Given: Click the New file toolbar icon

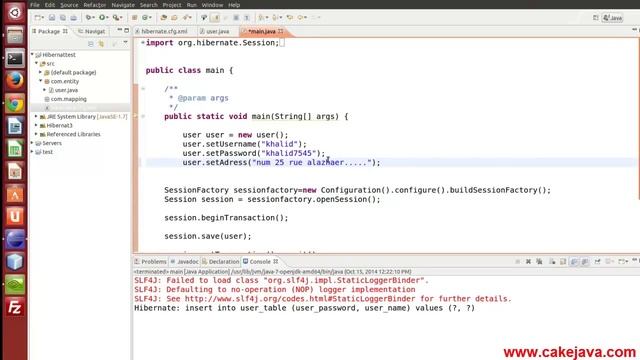Looking at the screenshot, I should pos(37,18).
